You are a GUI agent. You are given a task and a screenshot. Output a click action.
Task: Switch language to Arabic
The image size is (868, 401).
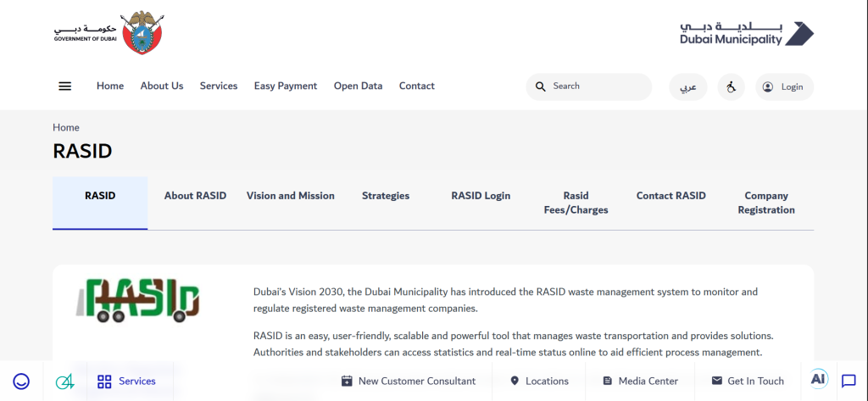(x=688, y=87)
